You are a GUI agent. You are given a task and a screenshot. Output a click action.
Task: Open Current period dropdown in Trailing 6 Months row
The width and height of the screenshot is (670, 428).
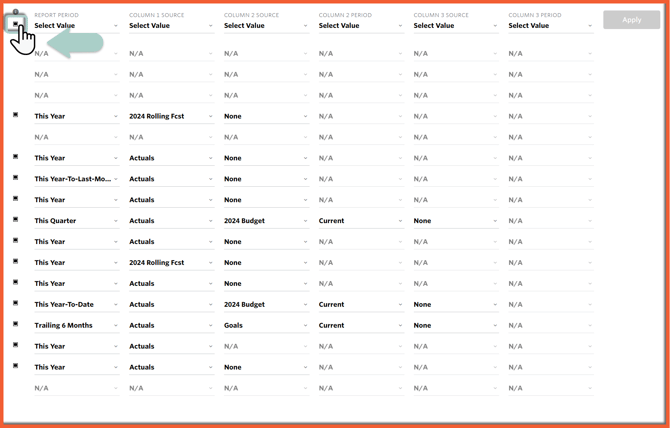(361, 325)
